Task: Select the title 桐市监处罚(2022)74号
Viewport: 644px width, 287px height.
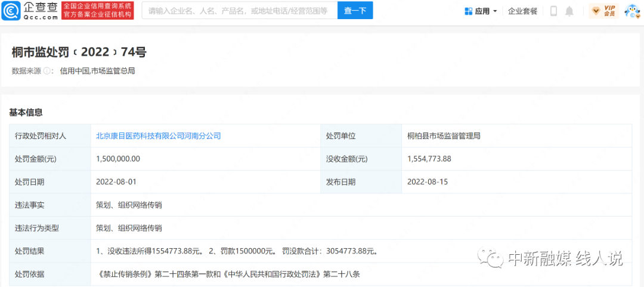Action: tap(79, 52)
